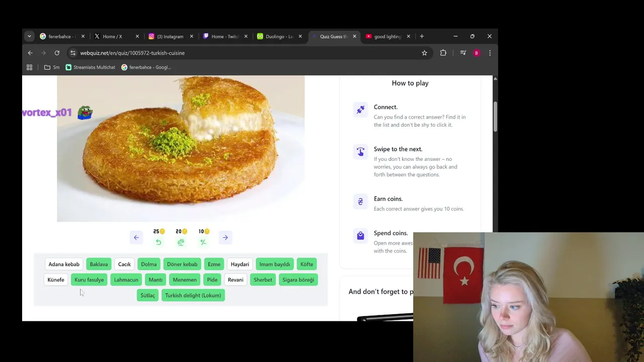Screen dimensions: 644x362
Task: Open the Extensions puzzle icon
Action: tap(443, 53)
